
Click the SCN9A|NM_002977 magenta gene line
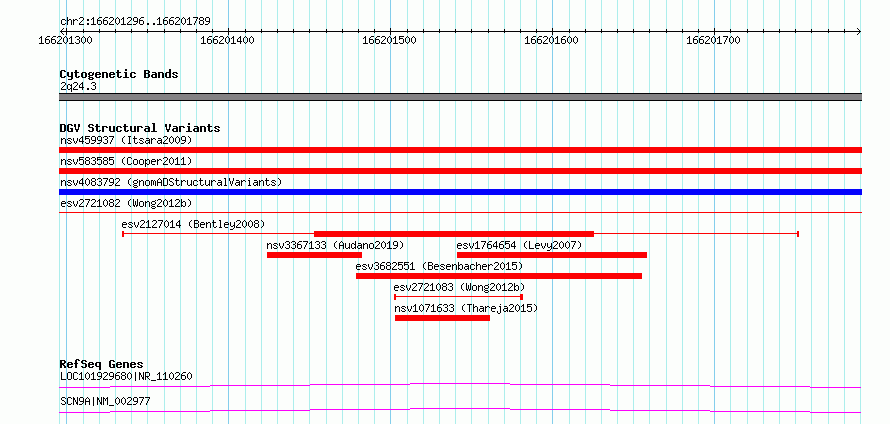click(x=460, y=410)
